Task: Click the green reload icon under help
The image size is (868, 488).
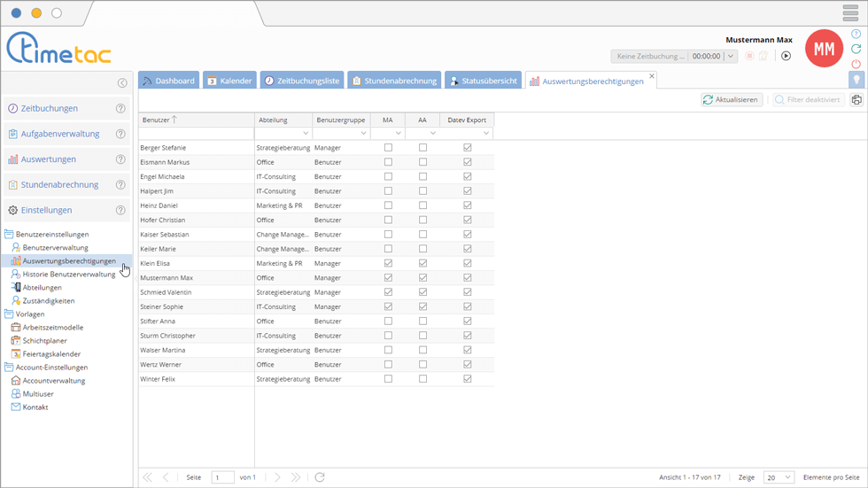Action: tap(856, 49)
